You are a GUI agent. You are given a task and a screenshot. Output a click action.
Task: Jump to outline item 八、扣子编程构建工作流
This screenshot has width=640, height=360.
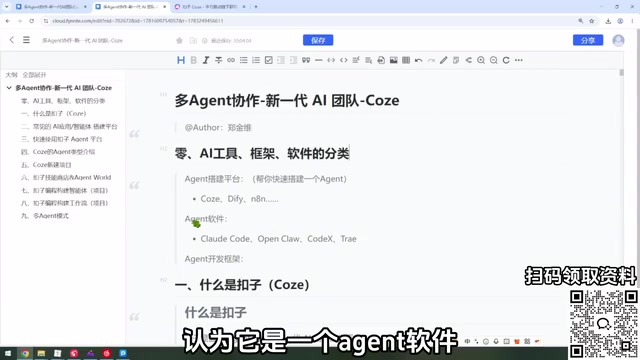(64, 203)
